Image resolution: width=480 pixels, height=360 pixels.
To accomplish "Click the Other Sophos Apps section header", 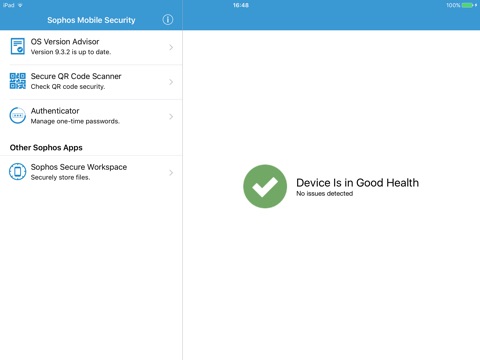I will point(46,148).
